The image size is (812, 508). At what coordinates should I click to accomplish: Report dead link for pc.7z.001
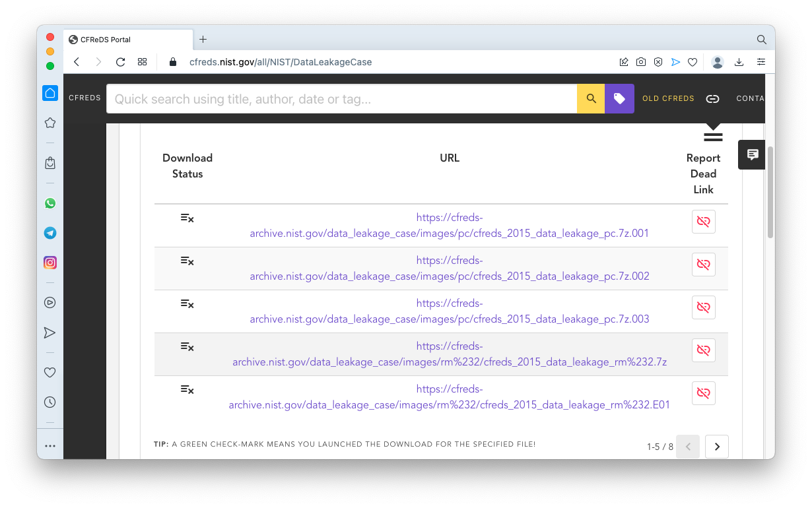click(703, 222)
